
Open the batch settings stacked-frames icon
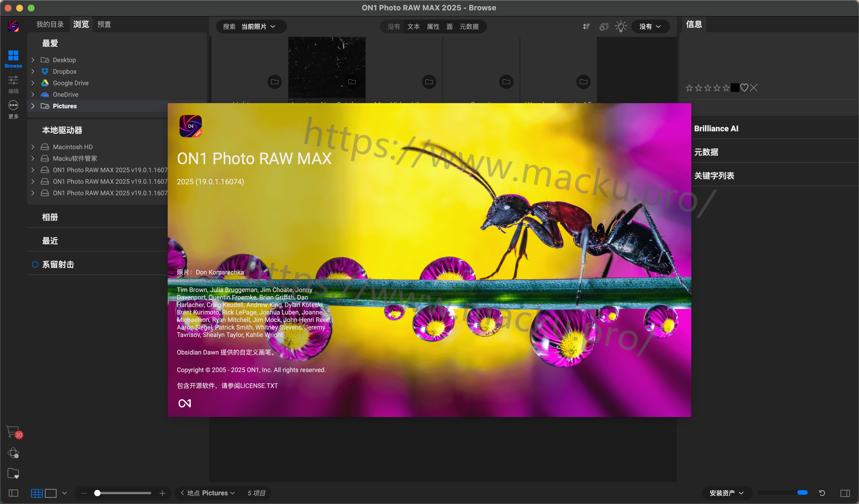point(604,26)
